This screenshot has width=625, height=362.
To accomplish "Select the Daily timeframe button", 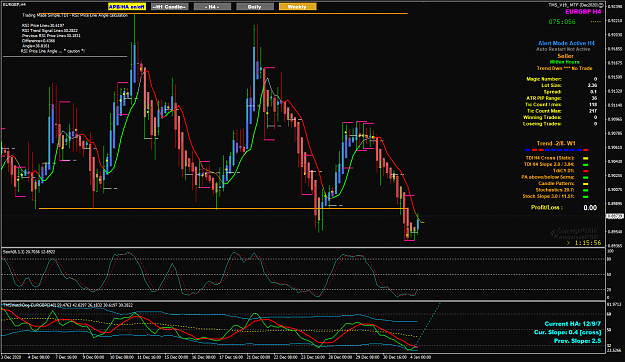I will coord(255,7).
